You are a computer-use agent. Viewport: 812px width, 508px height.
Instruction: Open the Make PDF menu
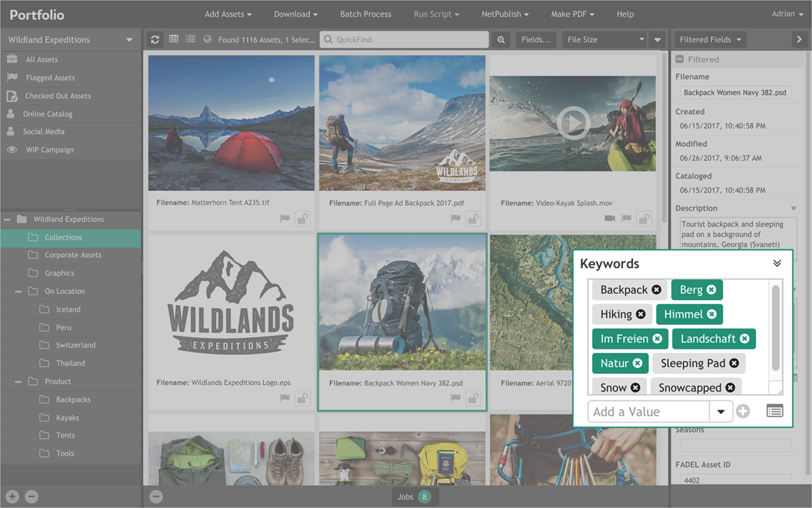[x=572, y=14]
